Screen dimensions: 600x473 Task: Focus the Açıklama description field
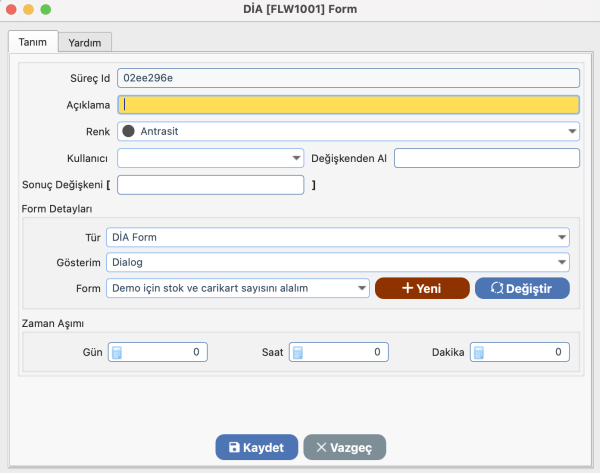[348, 104]
